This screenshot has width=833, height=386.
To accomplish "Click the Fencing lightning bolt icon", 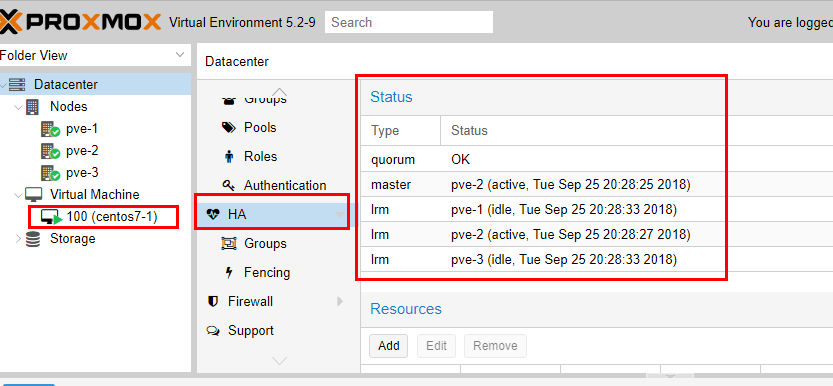I will tap(229, 272).
